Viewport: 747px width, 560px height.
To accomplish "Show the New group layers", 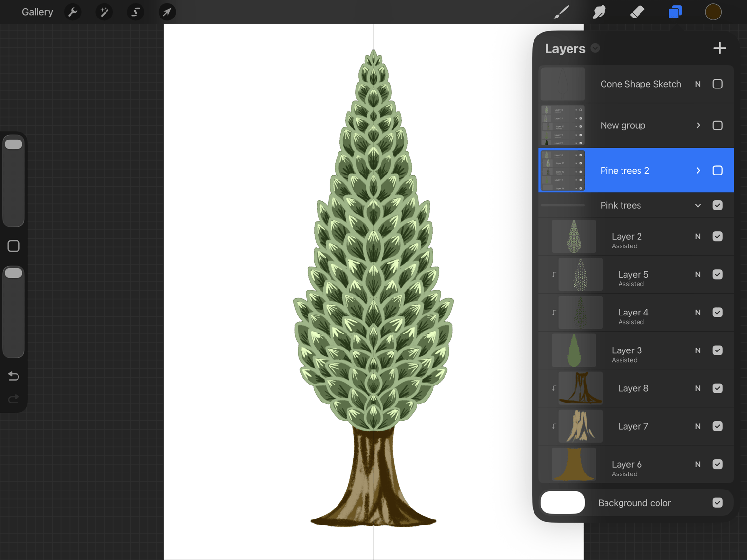I will click(717, 125).
